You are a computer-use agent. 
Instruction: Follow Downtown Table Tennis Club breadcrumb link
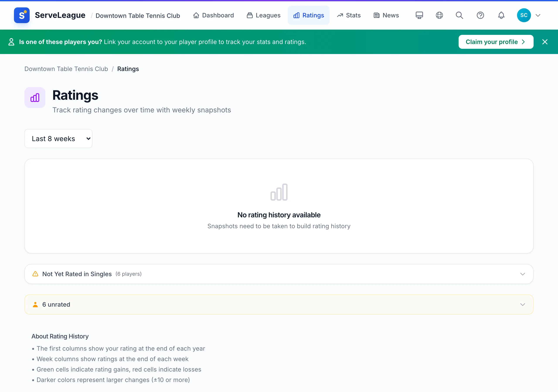tap(66, 69)
